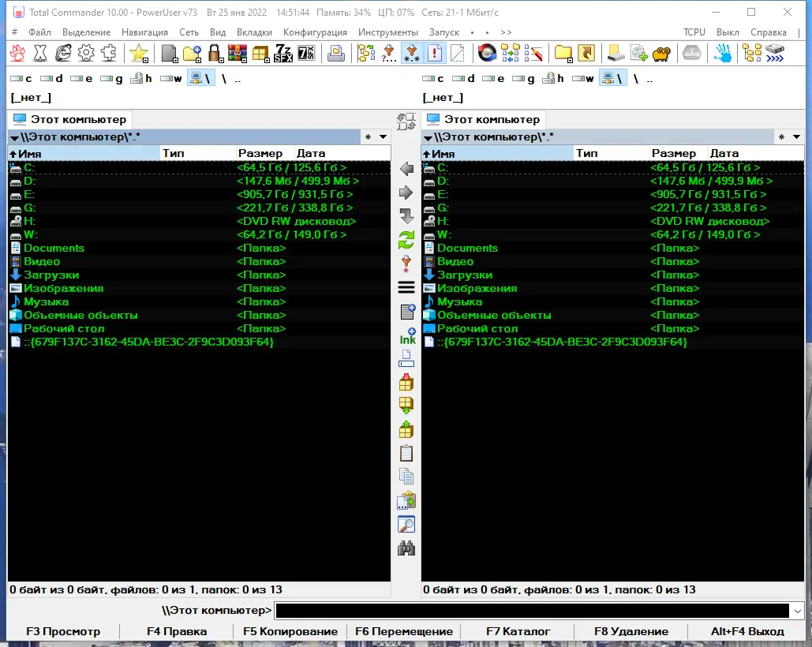The image size is (812, 647).
Task: Click the swap panels icon above middle bar
Action: tap(406, 122)
